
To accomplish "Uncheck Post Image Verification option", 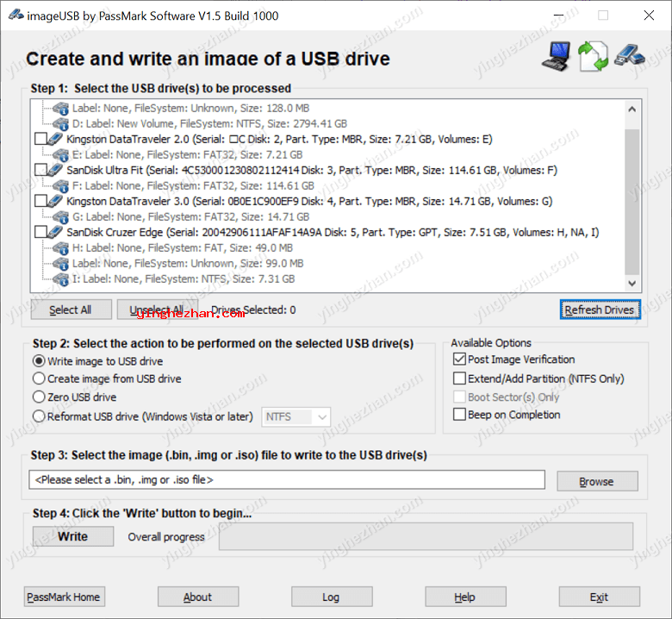I will point(459,359).
